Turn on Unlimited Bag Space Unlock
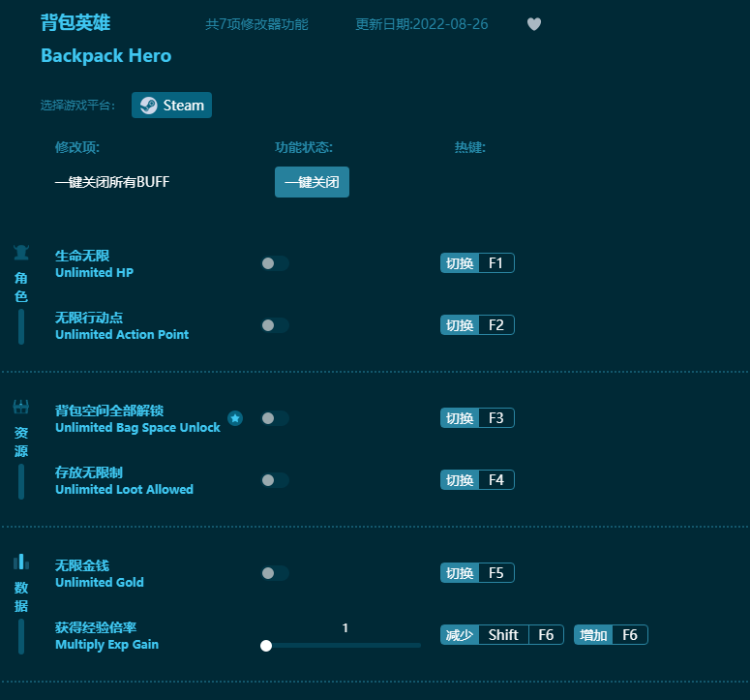This screenshot has height=700, width=750. 275,418
